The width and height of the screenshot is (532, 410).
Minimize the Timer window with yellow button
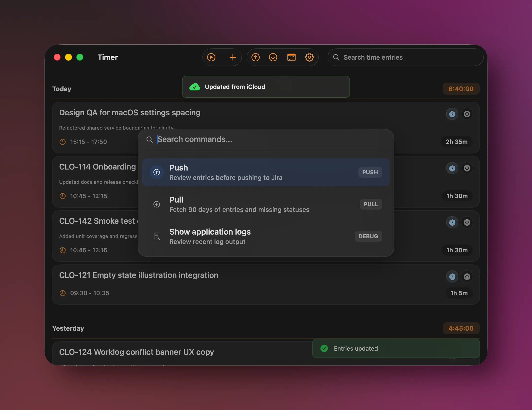(68, 57)
